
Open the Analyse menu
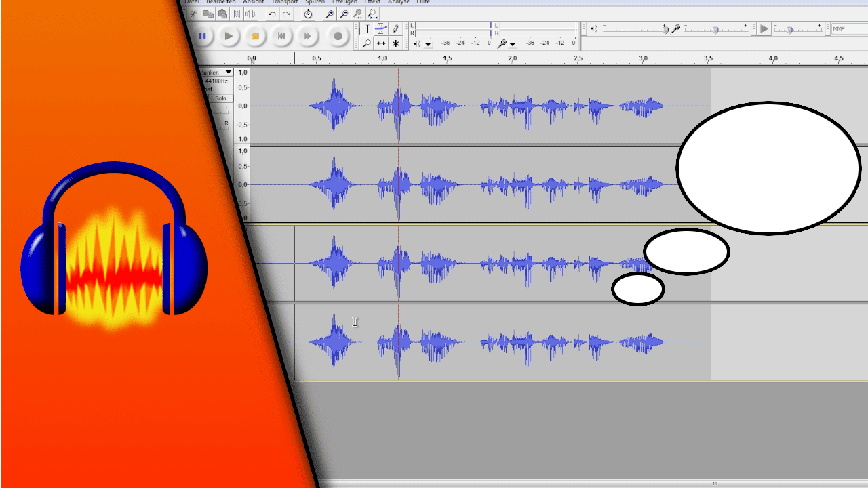[x=399, y=2]
